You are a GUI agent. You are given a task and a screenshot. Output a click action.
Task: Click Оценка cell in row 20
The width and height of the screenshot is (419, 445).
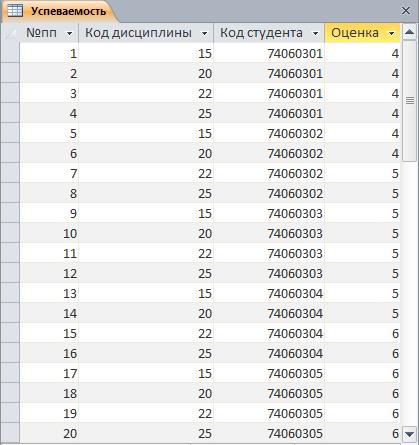click(362, 433)
